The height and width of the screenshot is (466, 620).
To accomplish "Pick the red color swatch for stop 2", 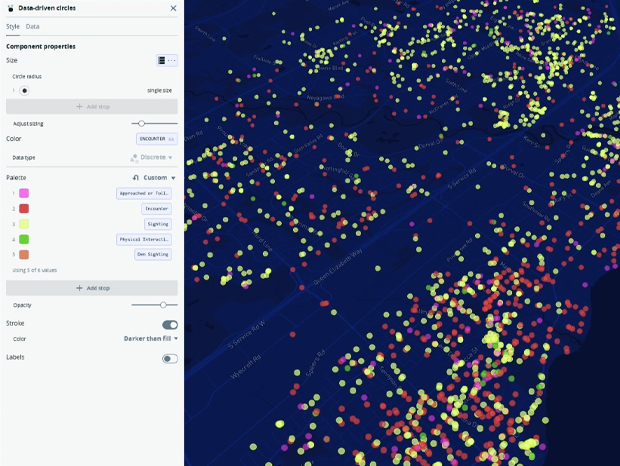I will [x=24, y=209].
